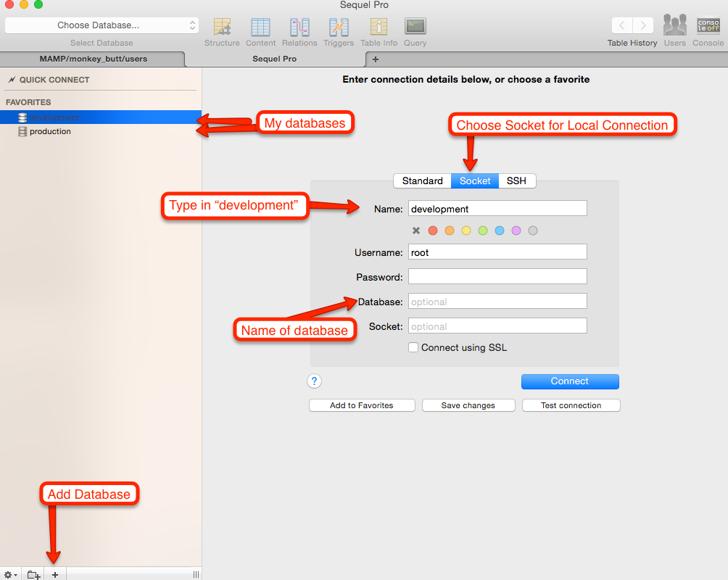Click the FAVORITES header

28,102
